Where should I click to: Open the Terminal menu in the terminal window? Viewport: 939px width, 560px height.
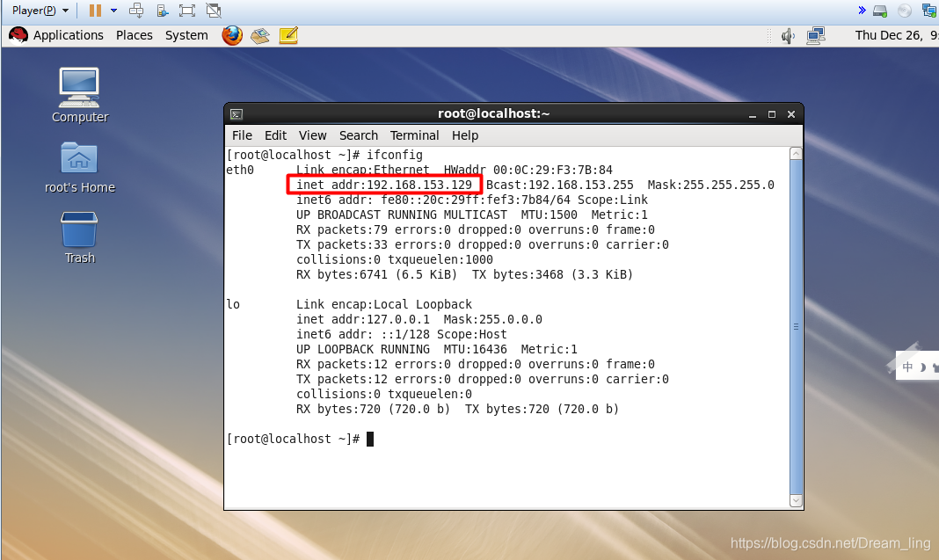(x=414, y=135)
